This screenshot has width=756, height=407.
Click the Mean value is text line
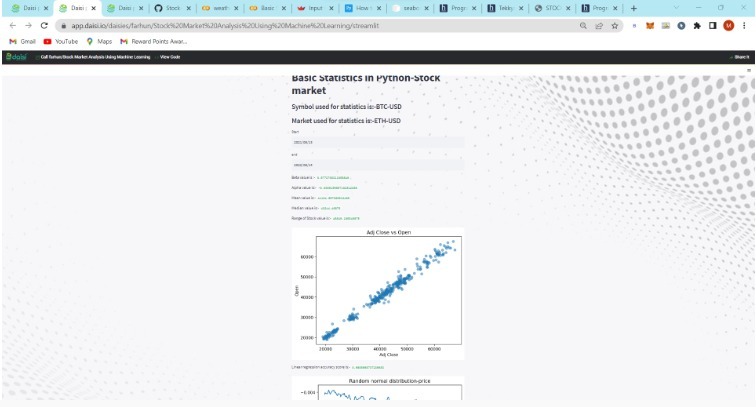click(321, 198)
